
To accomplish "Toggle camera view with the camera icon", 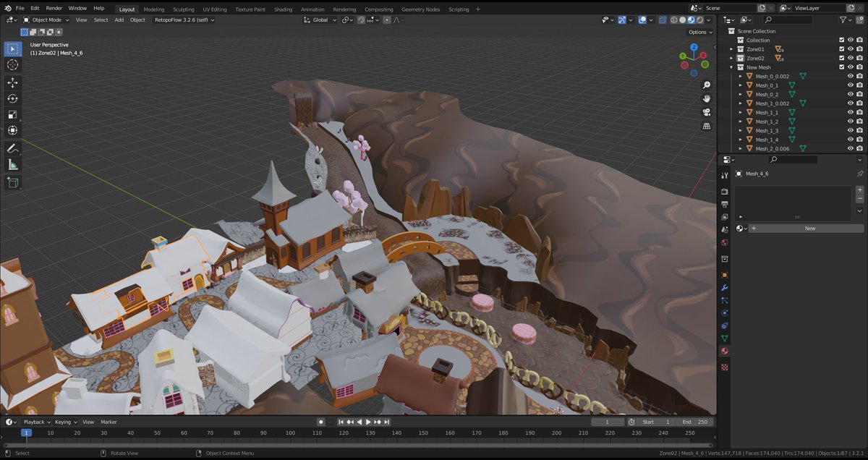I will 707,112.
